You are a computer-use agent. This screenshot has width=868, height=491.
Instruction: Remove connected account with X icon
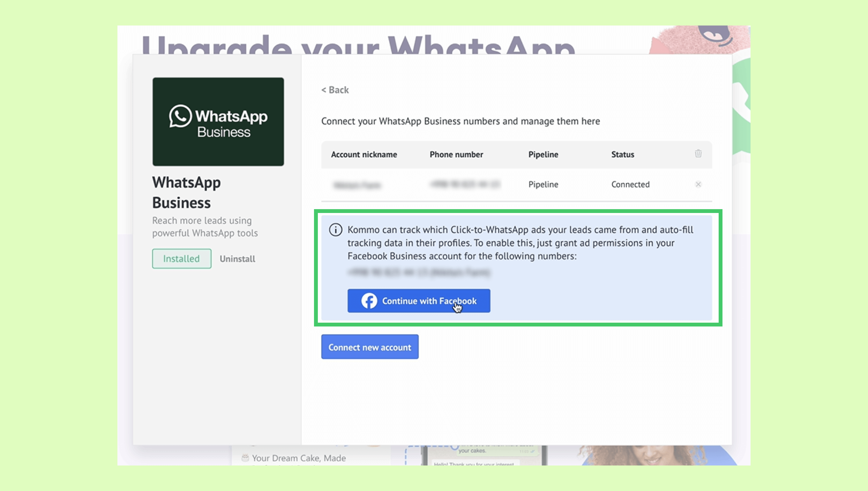tap(698, 184)
